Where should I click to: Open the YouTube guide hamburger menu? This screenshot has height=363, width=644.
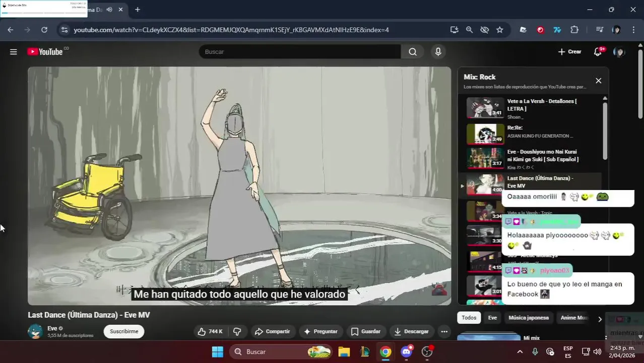tap(14, 51)
